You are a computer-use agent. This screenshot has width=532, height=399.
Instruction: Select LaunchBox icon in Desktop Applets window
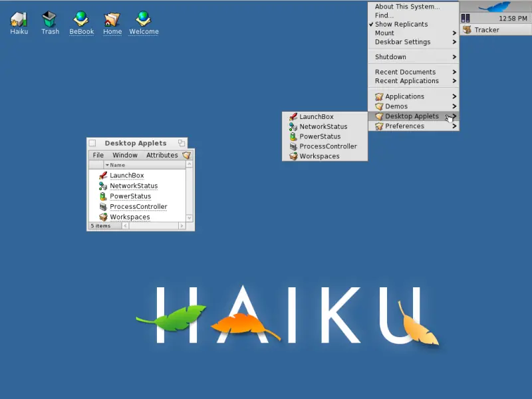pos(103,176)
